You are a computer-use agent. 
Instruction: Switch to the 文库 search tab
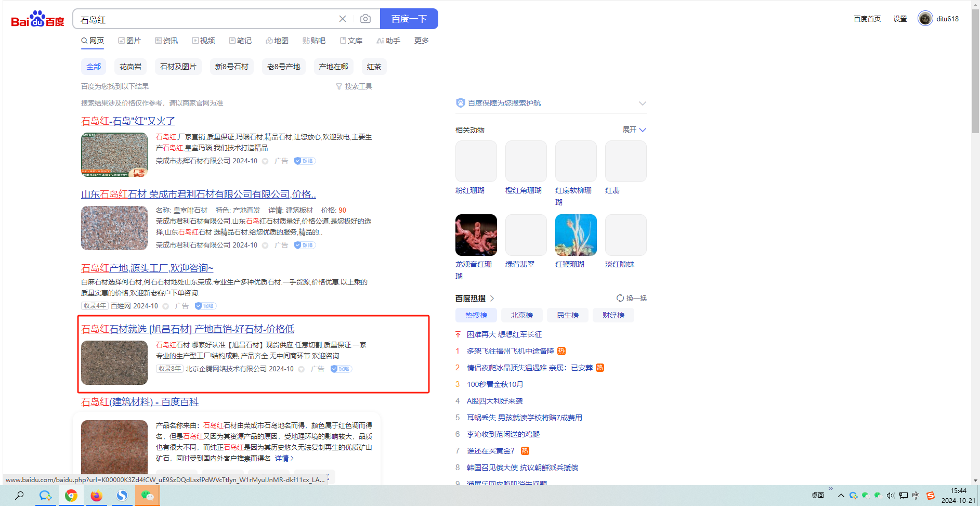click(351, 41)
